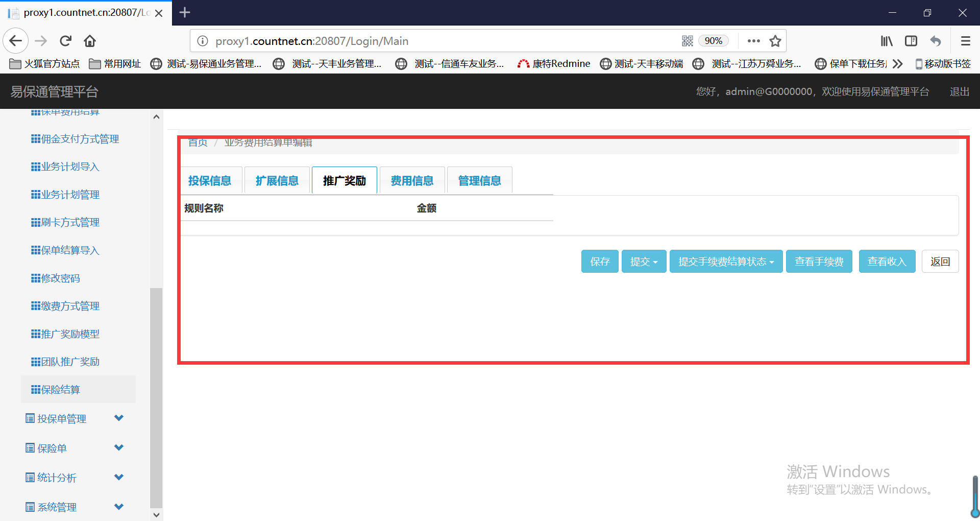The height and width of the screenshot is (521, 980).
Task: Click the sidebar scroll up arrow
Action: tap(156, 117)
